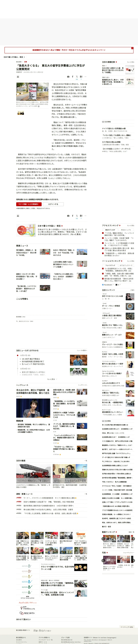Open the 冷え込む日中、連立に不協和音 top story
138x644 pixels.
33,392
